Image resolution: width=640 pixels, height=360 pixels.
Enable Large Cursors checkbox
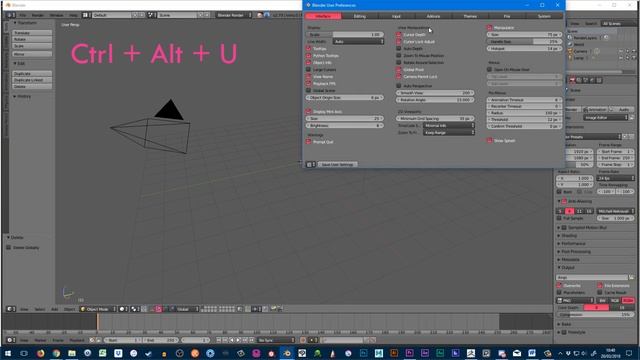(309, 69)
